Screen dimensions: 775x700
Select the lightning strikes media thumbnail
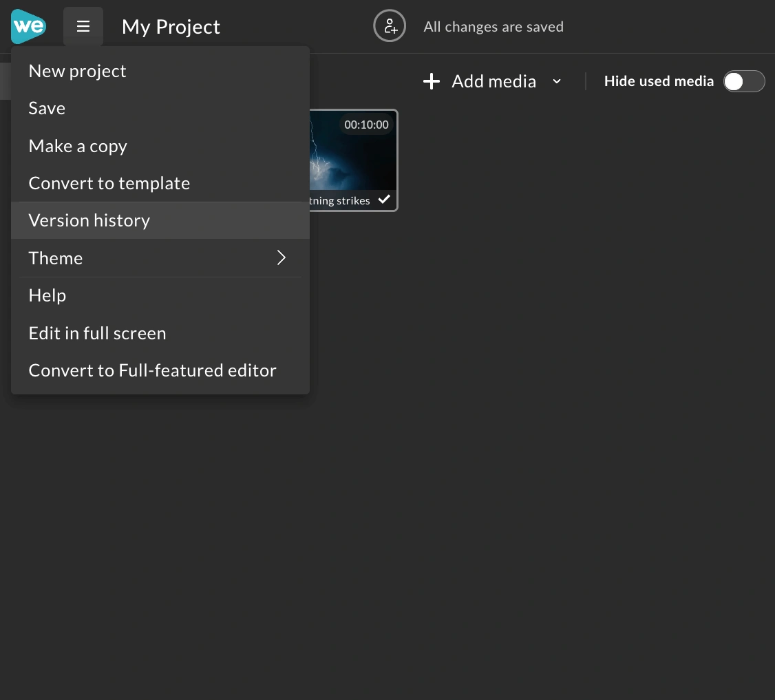(x=353, y=160)
